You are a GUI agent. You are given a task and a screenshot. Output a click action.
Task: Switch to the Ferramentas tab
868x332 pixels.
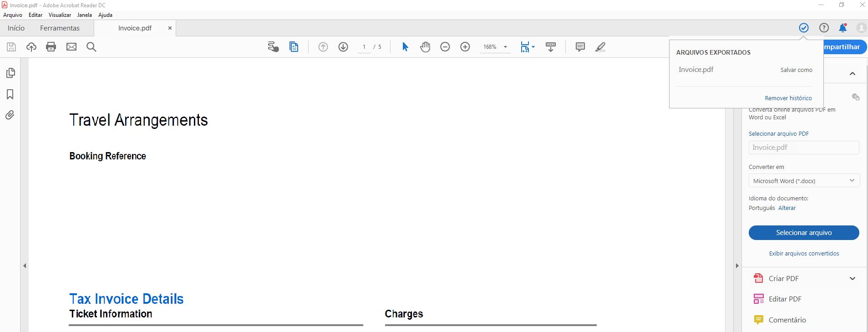tap(60, 28)
